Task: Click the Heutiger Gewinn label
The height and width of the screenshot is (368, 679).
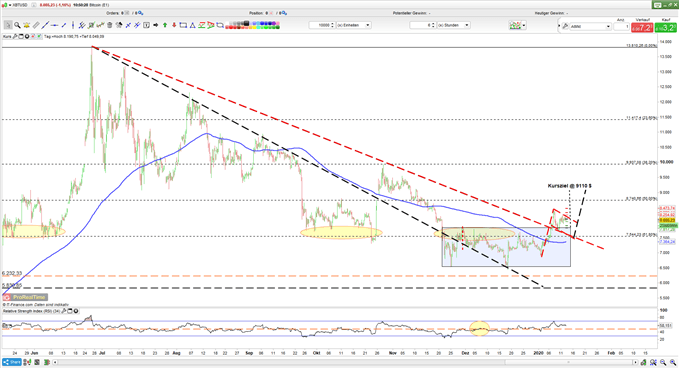Action: [551, 13]
